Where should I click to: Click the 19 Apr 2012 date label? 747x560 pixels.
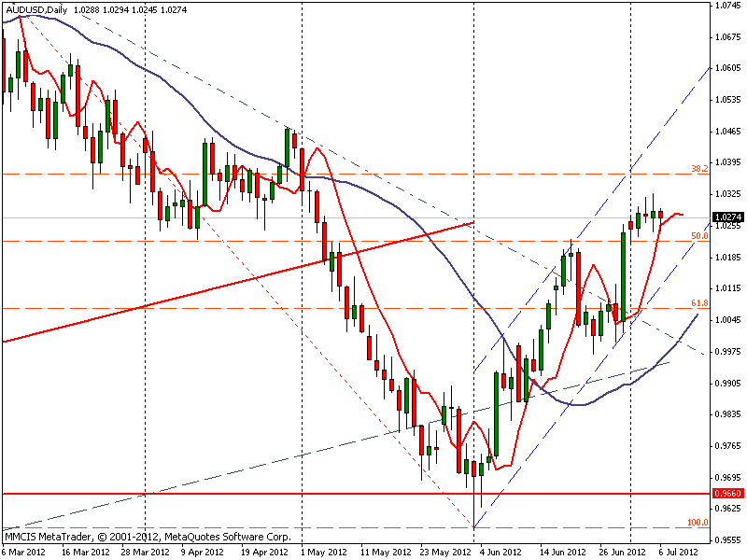tap(264, 552)
